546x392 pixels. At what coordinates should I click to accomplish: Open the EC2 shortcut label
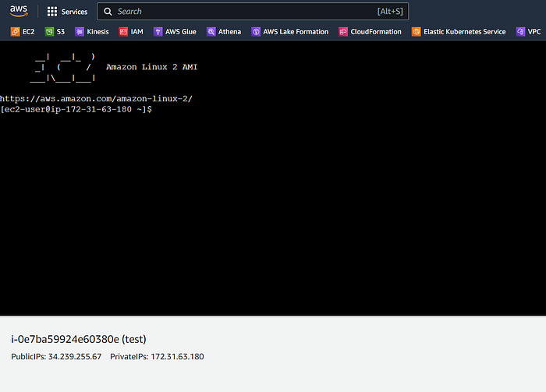tap(29, 32)
